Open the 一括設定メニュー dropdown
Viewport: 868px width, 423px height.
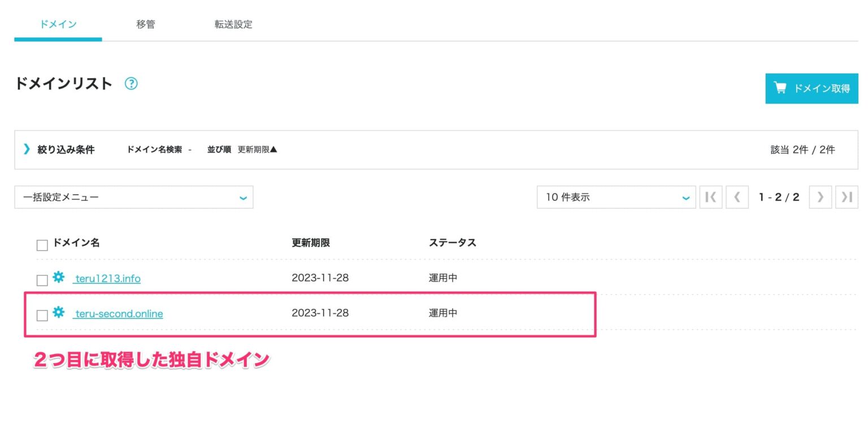click(133, 197)
